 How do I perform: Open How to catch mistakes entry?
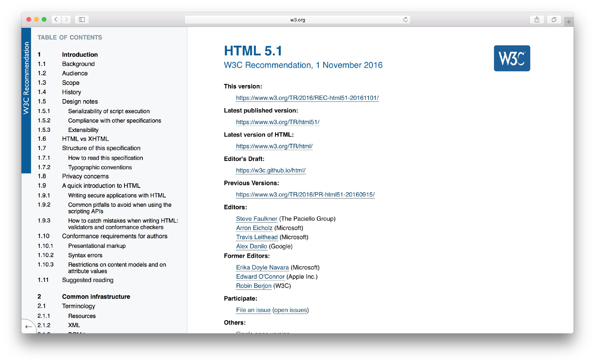point(123,224)
